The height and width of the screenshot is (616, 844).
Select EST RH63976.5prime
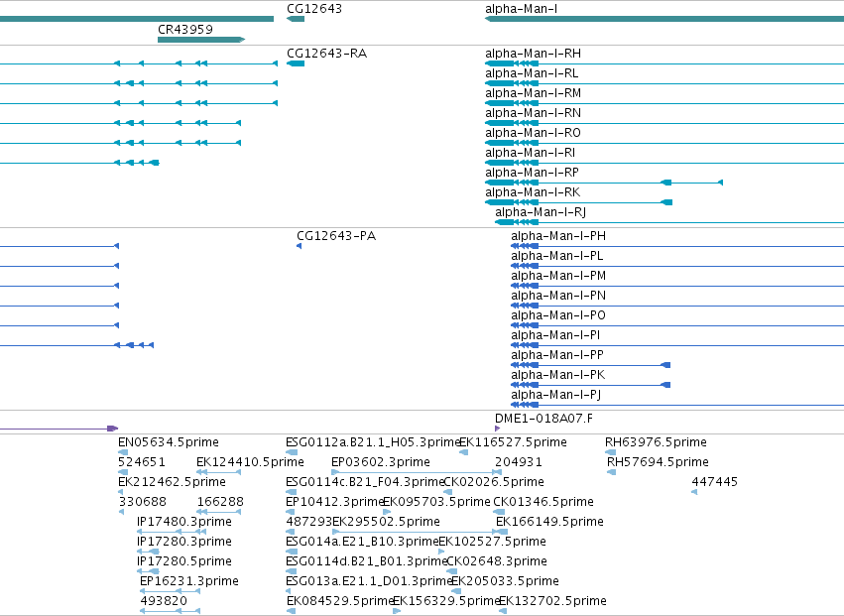tap(656, 442)
